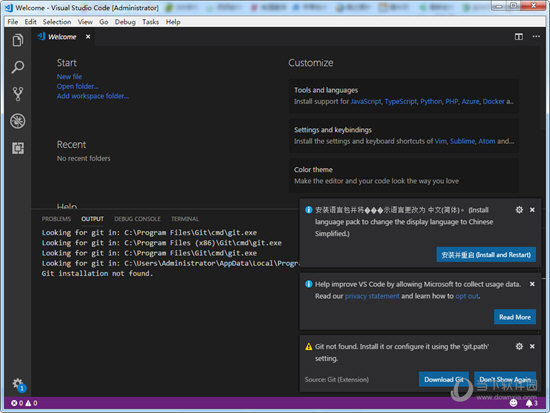Open Git not found notification gear
The width and height of the screenshot is (550, 413).
(519, 346)
